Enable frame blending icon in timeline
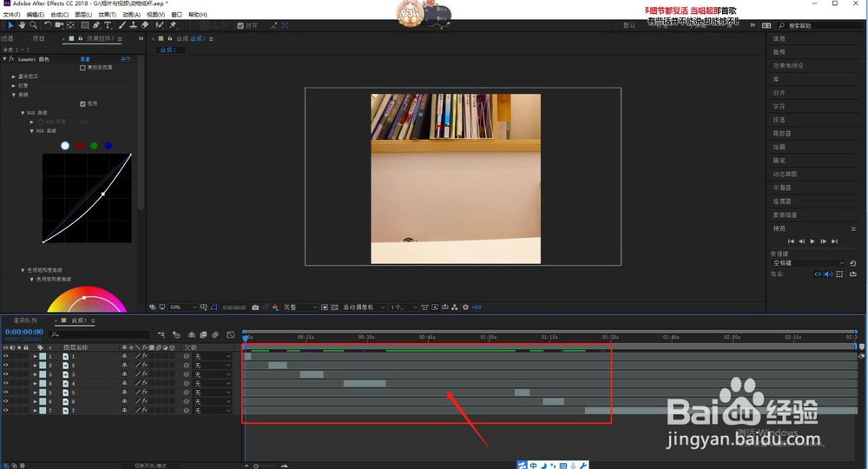This screenshot has width=868, height=469. click(203, 334)
